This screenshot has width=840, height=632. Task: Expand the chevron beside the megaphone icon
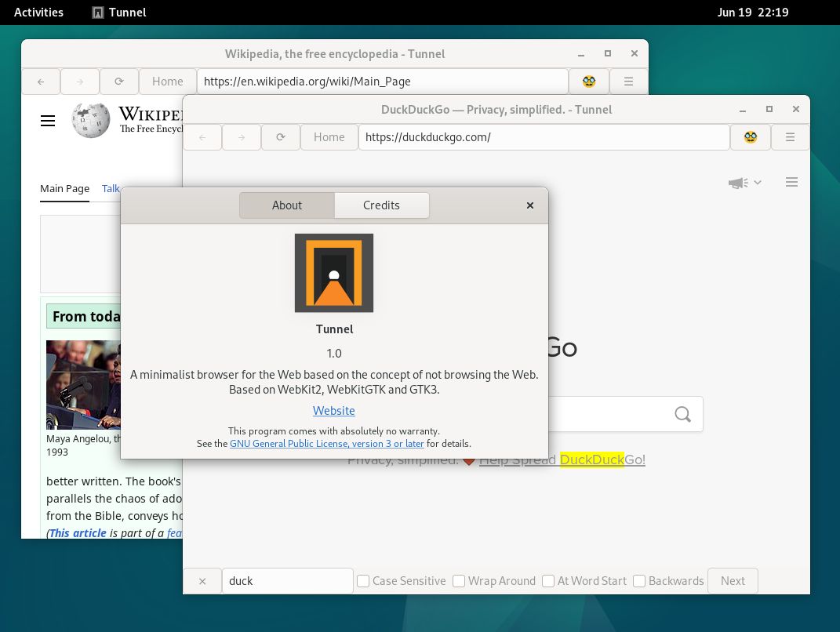click(x=757, y=182)
